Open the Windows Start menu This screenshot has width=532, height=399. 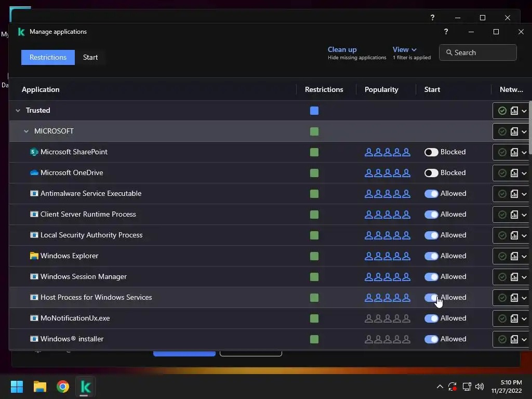pyautogui.click(x=17, y=387)
